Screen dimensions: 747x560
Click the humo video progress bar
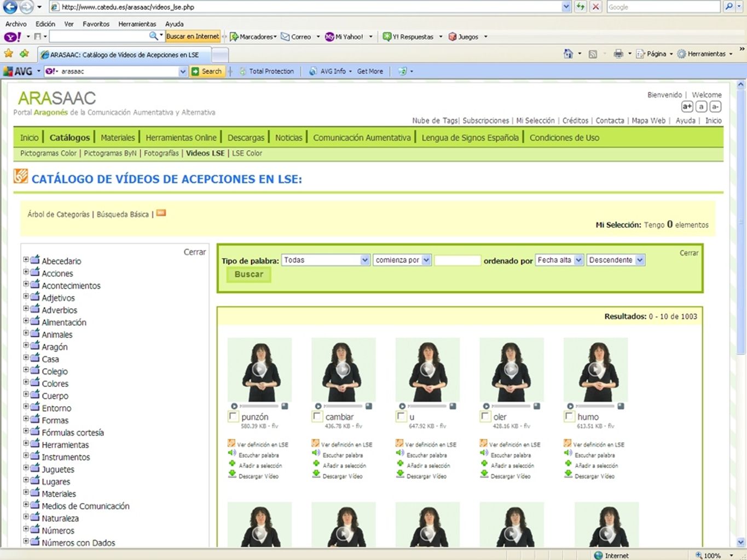point(595,406)
